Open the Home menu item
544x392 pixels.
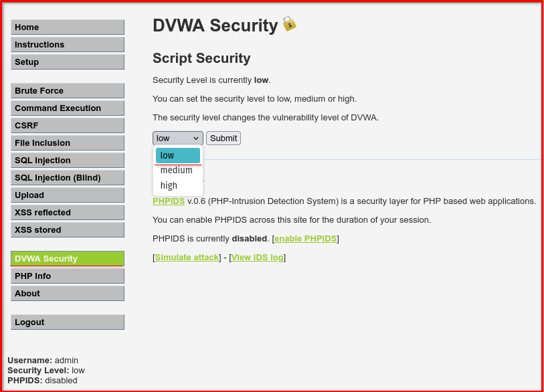tap(68, 27)
